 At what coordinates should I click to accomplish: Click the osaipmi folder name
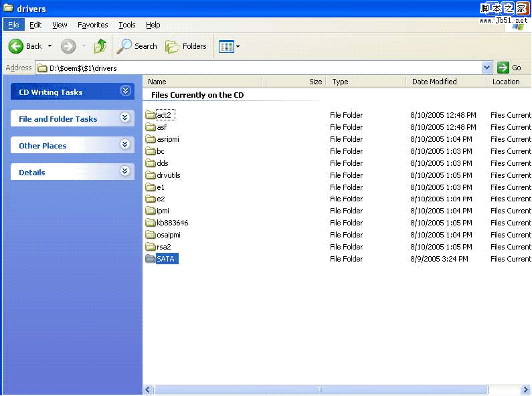coord(168,235)
